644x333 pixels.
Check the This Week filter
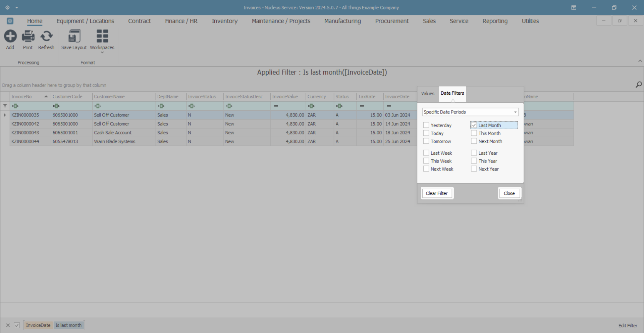[x=426, y=161]
